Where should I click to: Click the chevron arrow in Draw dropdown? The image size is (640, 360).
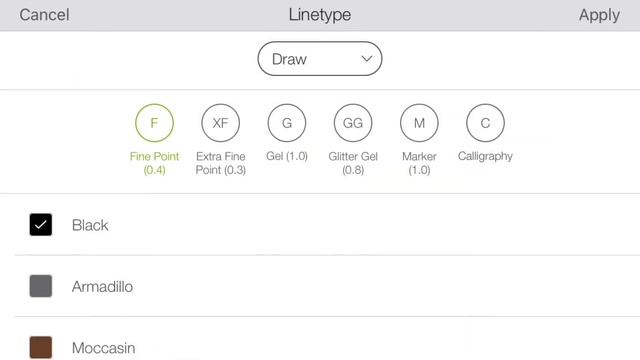(x=367, y=59)
